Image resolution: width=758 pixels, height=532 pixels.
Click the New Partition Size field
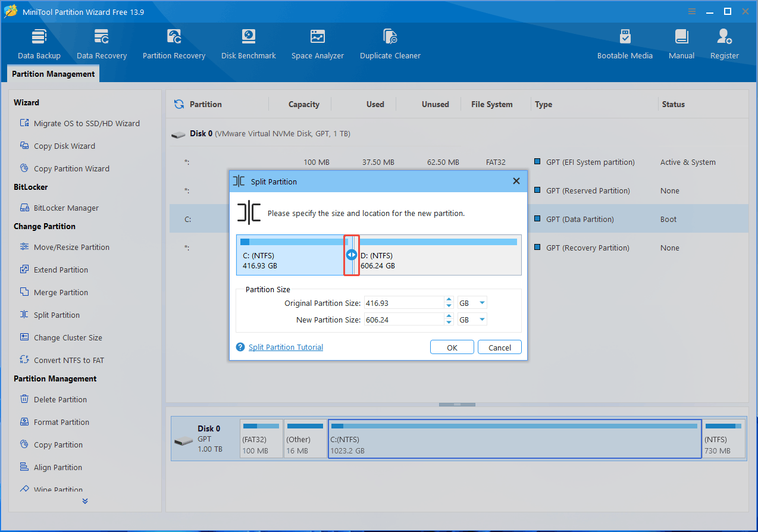tap(403, 320)
